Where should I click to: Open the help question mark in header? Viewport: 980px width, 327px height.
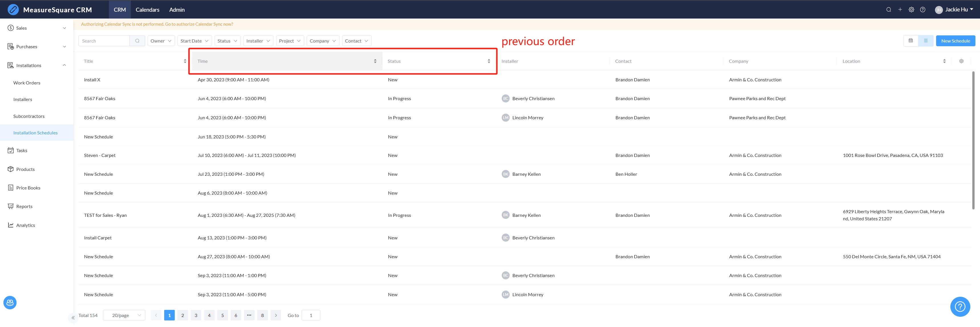coord(922,9)
